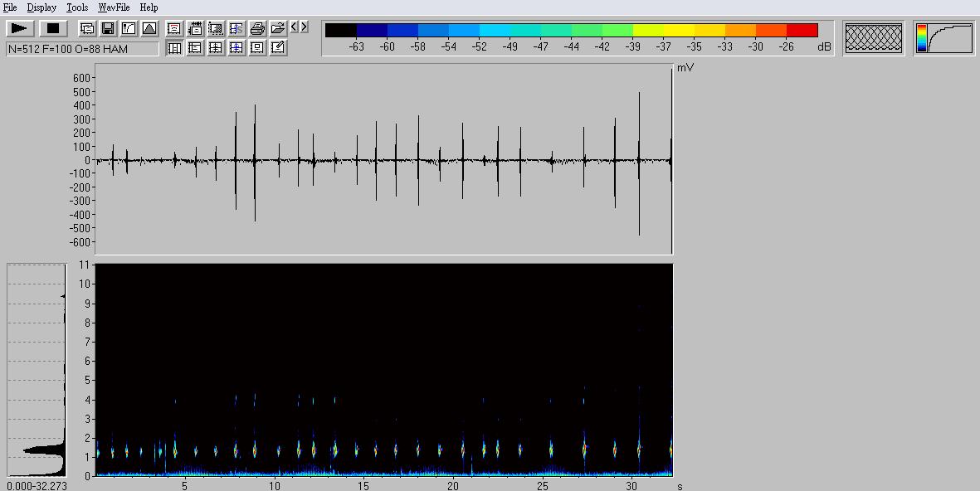The image size is (980, 491).
Task: Click the color palette curve button
Action: coord(944,38)
